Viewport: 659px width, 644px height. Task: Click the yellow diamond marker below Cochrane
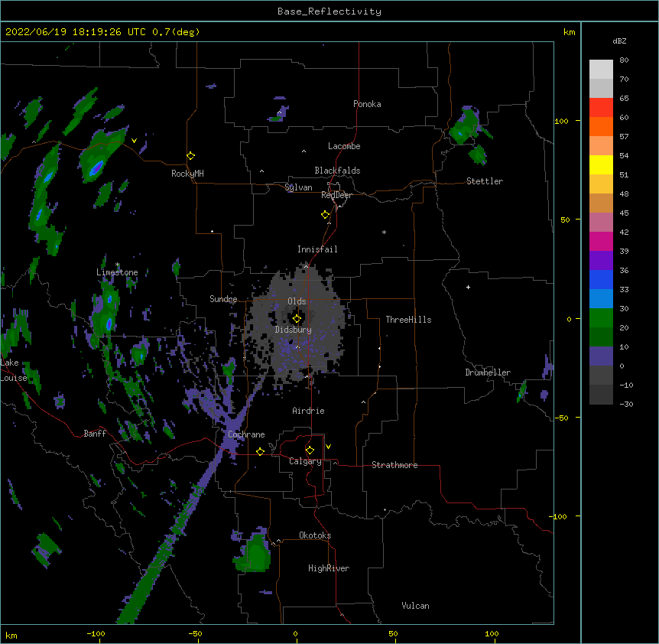(x=260, y=451)
